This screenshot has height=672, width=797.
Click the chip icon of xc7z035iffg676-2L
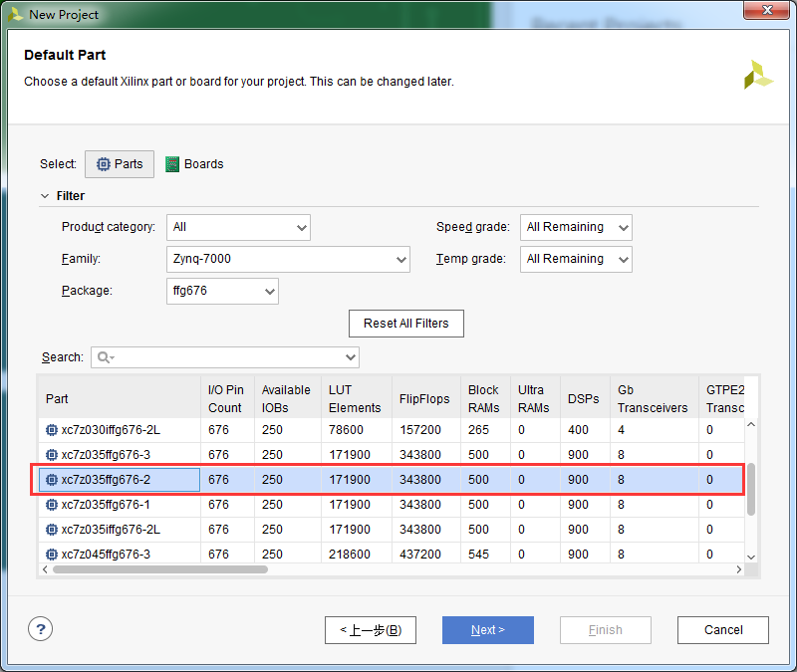click(52, 530)
